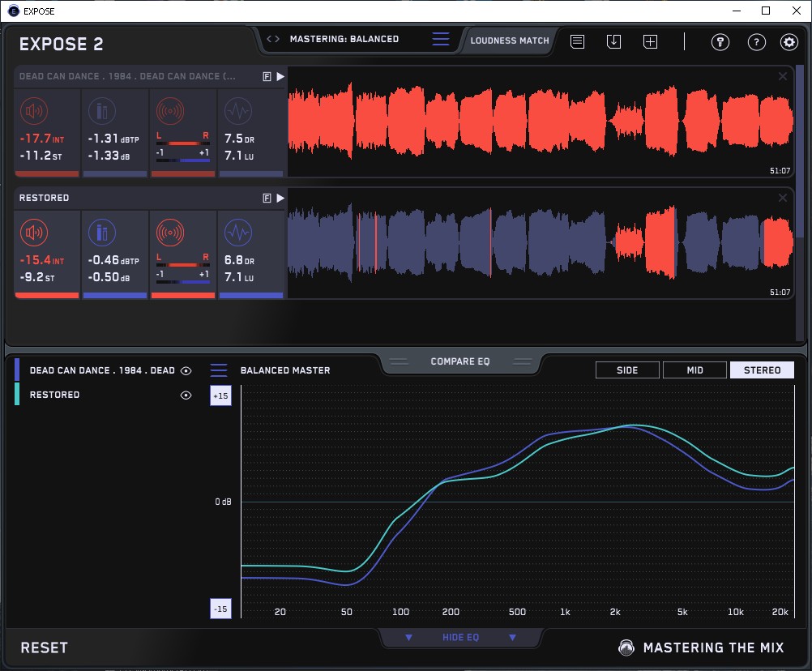The image size is (812, 671).
Task: Click the -0.46 dBTP true peak value
Action: (x=113, y=260)
